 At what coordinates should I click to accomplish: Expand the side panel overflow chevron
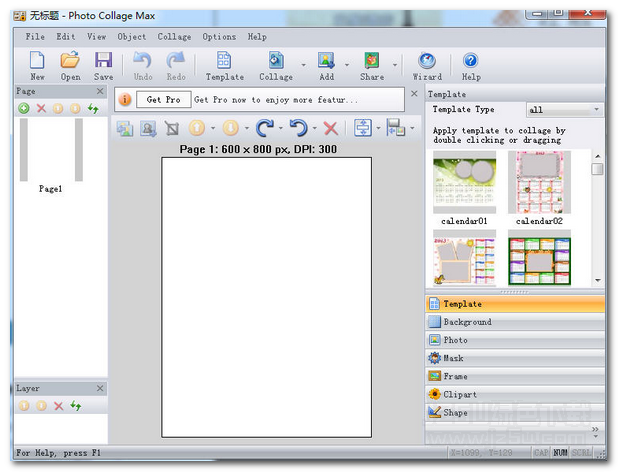tap(595, 431)
